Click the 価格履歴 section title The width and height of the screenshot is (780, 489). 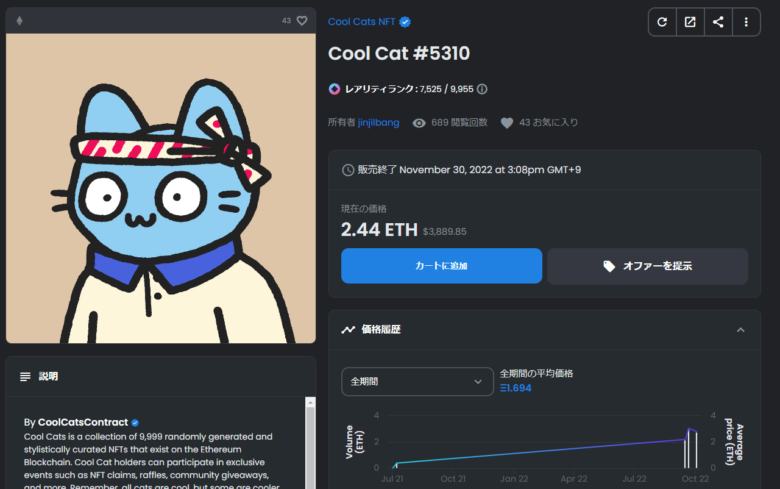pyautogui.click(x=381, y=329)
